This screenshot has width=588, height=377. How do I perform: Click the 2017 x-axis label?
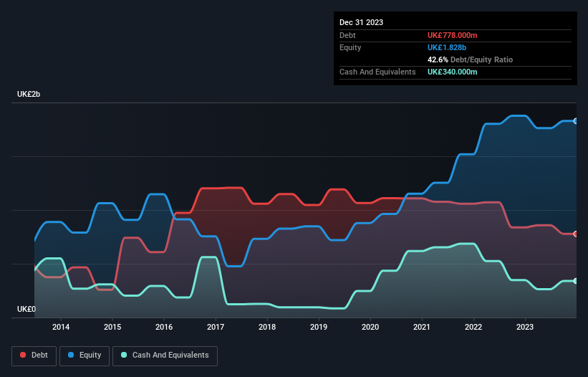pyautogui.click(x=216, y=327)
